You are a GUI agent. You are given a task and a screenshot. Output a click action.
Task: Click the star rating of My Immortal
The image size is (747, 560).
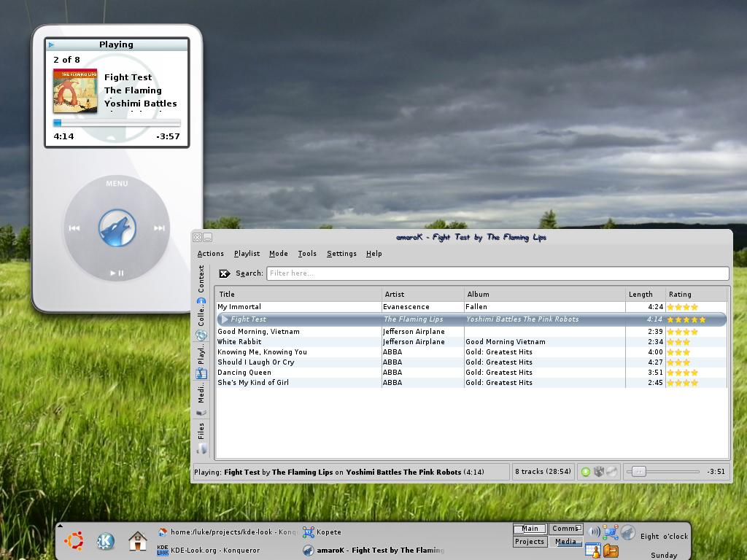click(x=682, y=307)
